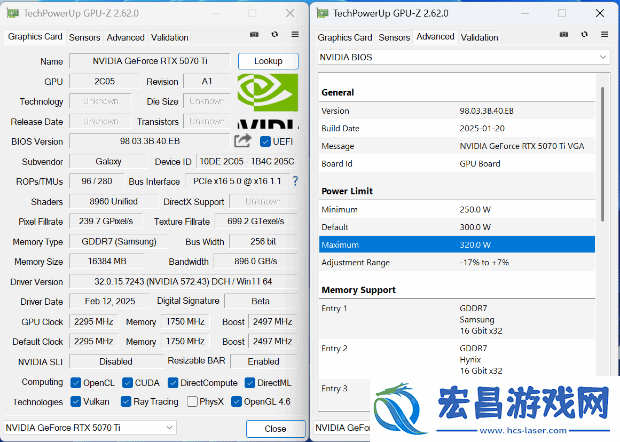Click the refresh icon in left GPU-Z window
The image size is (620, 442).
pyautogui.click(x=274, y=34)
